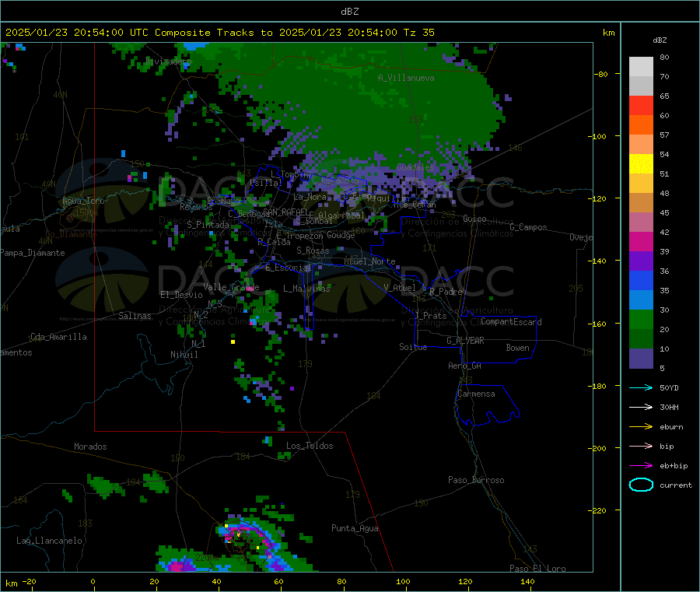This screenshot has width=700, height=592.
Task: Select the light blue swatch between 35 and 30
Action: click(x=641, y=300)
